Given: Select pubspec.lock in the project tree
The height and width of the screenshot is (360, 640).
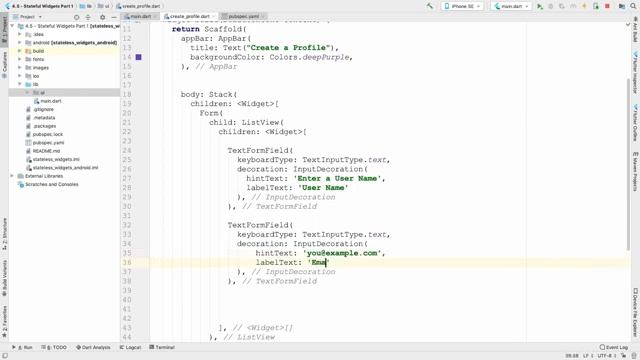Looking at the screenshot, I should click(47, 134).
